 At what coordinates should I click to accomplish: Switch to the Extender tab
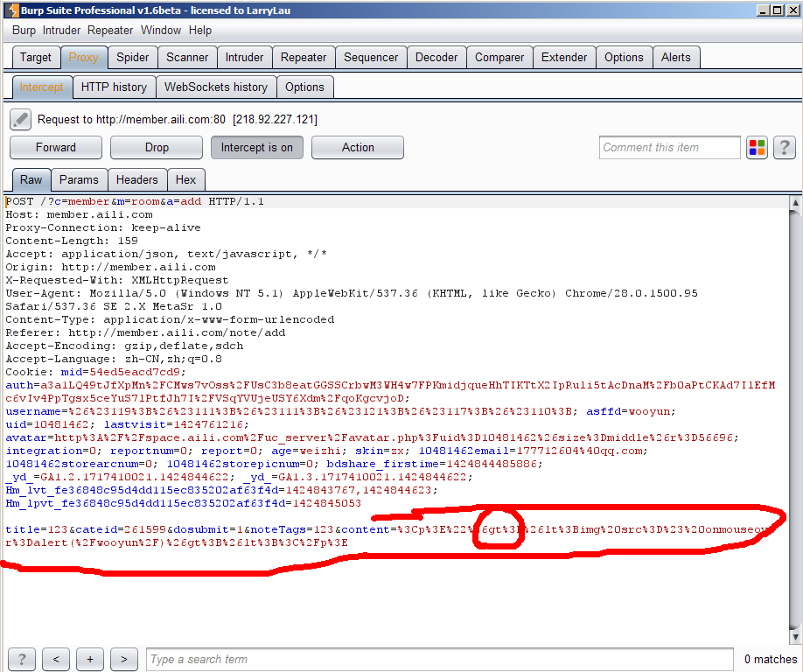564,58
